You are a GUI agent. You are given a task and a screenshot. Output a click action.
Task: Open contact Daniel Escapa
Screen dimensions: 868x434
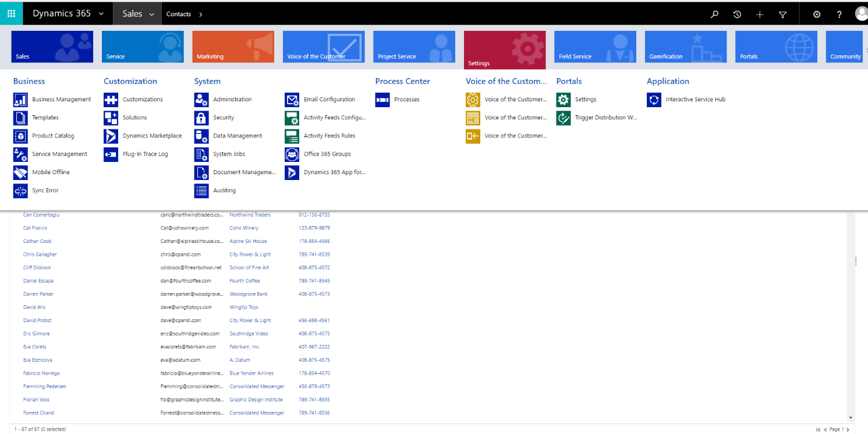click(x=38, y=281)
